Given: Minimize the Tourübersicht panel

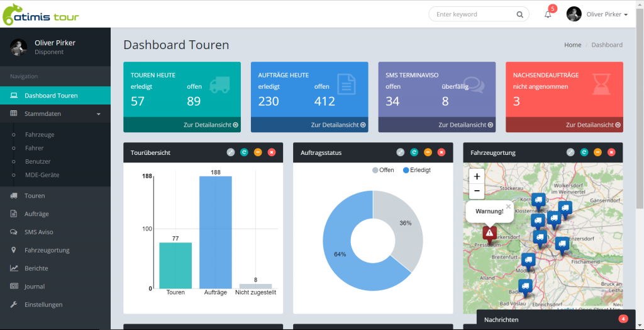Looking at the screenshot, I should [258, 152].
